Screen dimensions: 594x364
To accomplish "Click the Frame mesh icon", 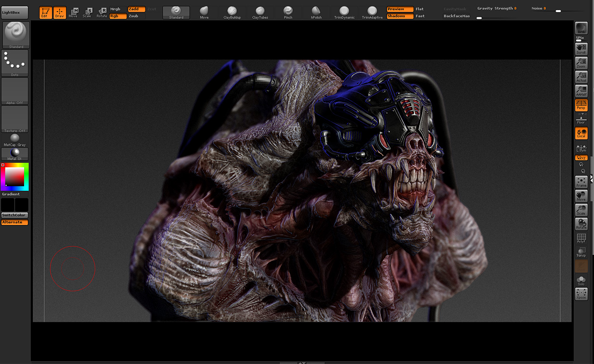I will [x=581, y=182].
